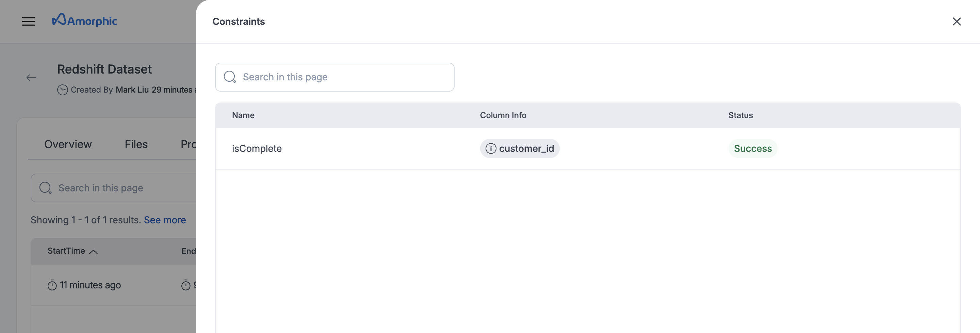Click the magnifier icon in the page search field
The height and width of the screenshot is (333, 980).
[46, 188]
